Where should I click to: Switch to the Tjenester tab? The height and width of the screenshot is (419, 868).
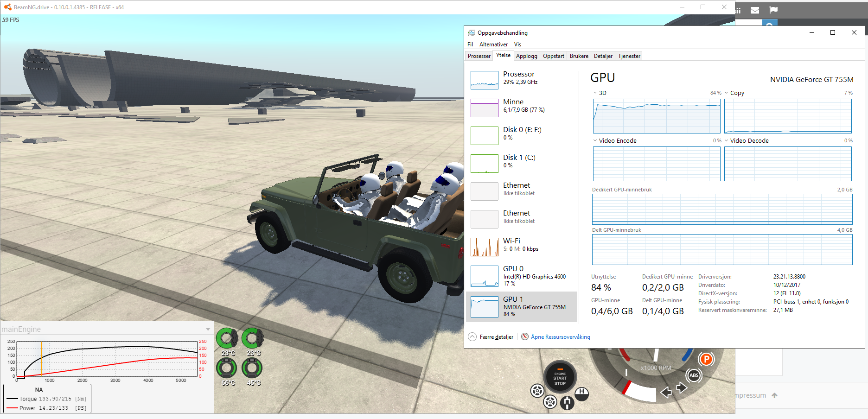[629, 56]
